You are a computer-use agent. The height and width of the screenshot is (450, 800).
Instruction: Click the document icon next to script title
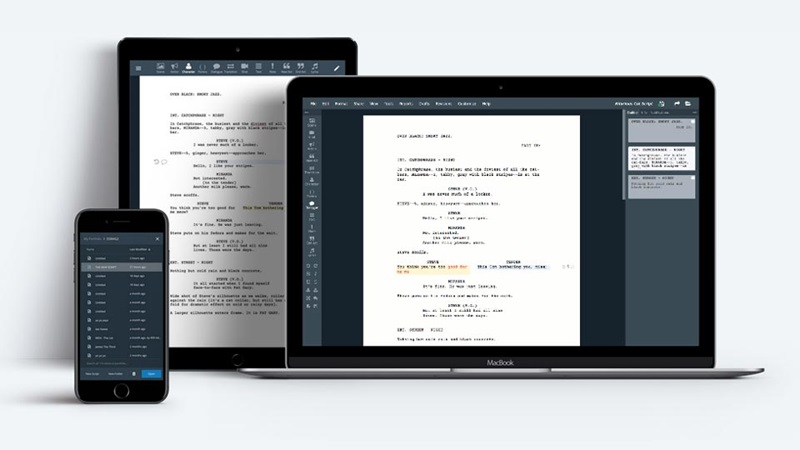[661, 104]
